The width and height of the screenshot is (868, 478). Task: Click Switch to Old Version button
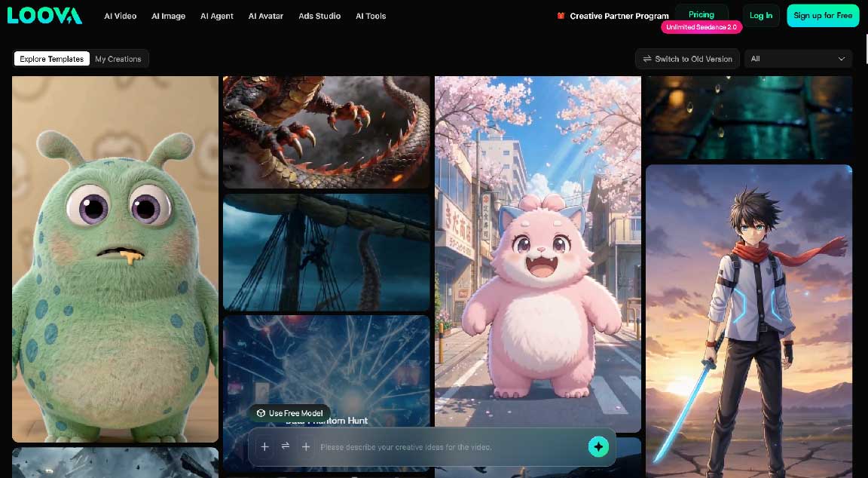[x=687, y=59]
